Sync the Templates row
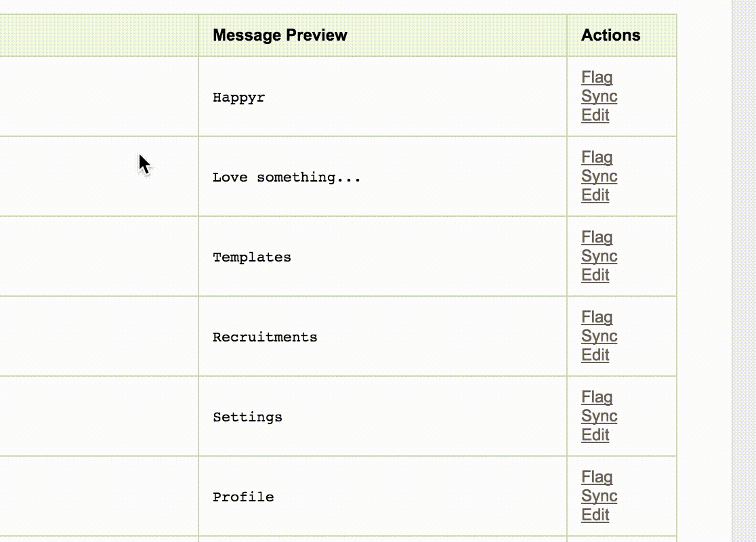Viewport: 756px width, 542px height. (599, 257)
